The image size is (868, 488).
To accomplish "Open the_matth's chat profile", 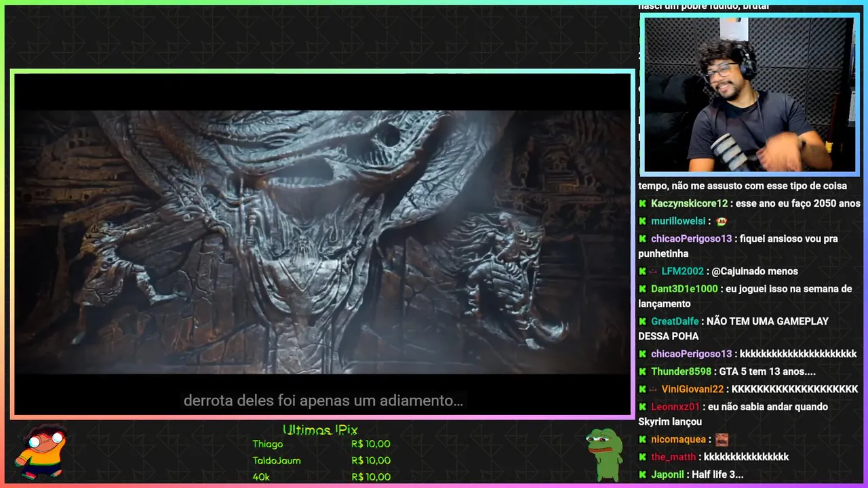I will (673, 457).
